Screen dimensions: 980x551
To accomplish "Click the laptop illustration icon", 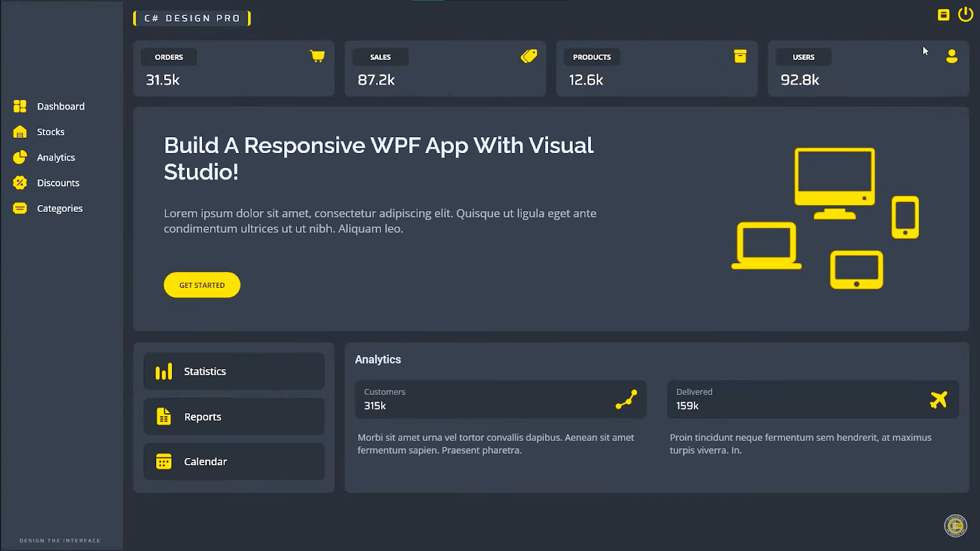I will point(766,246).
